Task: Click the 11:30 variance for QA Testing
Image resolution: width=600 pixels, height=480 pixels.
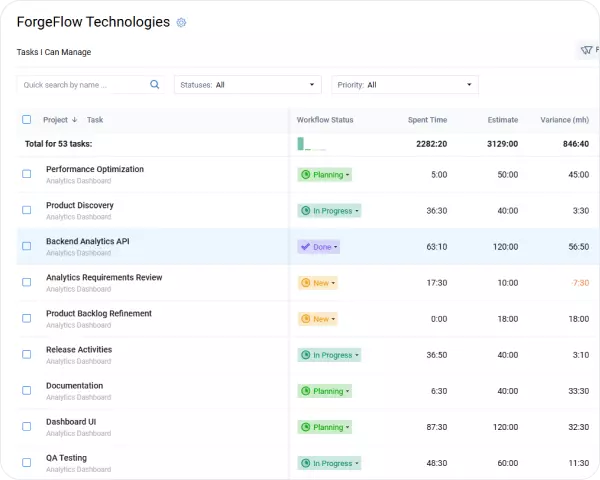Action: (x=579, y=463)
